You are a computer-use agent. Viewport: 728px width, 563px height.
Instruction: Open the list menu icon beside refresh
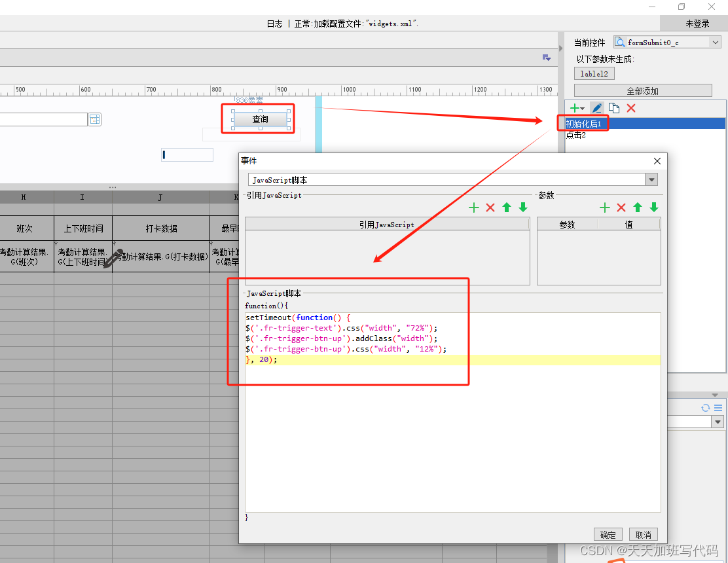(718, 408)
